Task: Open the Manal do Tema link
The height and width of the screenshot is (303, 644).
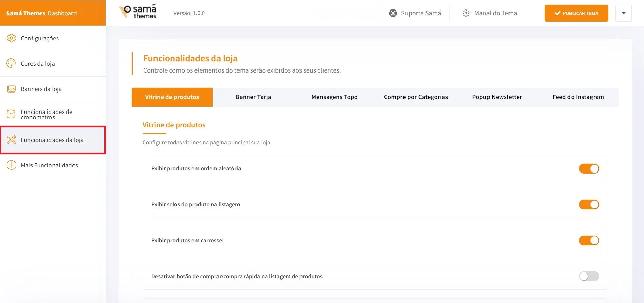Action: click(x=490, y=13)
